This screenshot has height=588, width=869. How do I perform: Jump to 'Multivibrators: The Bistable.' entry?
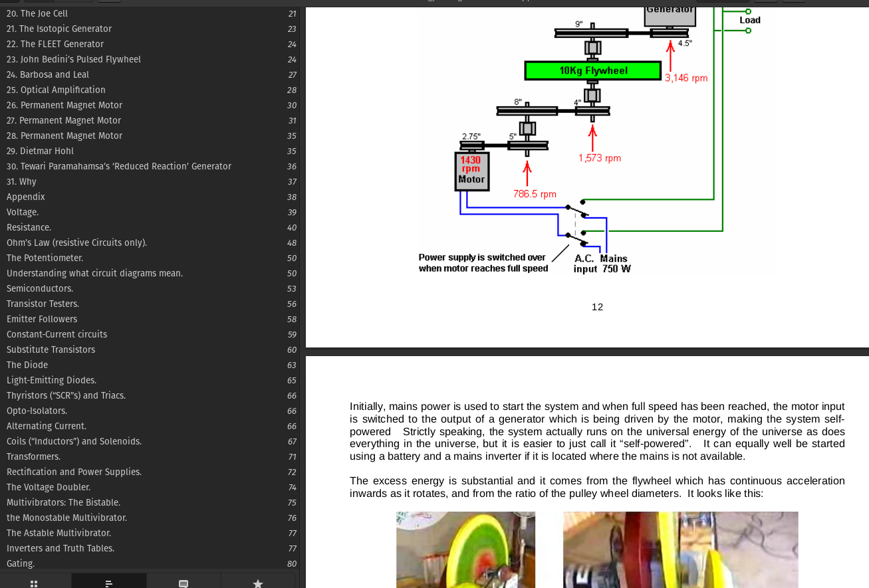[x=63, y=502]
